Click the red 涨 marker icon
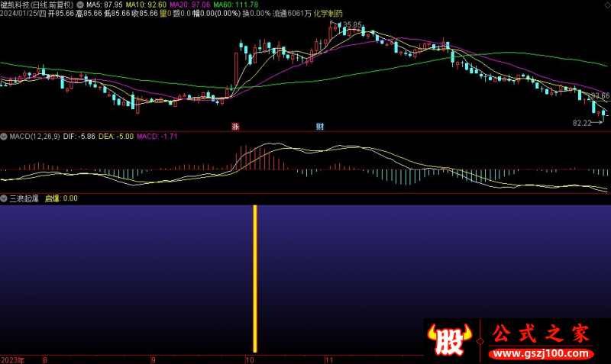611x364 pixels. [x=235, y=125]
